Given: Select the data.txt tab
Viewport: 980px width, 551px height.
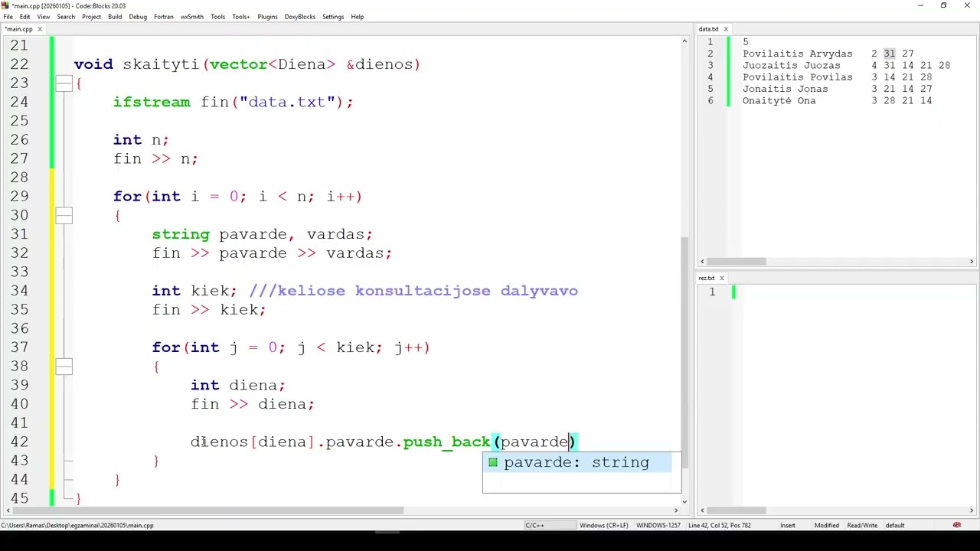Looking at the screenshot, I should 708,29.
